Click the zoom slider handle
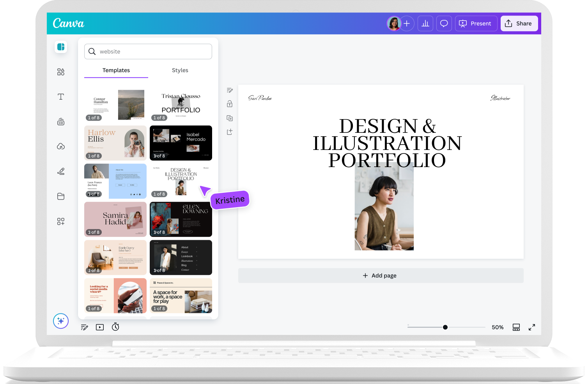The image size is (588, 384). (445, 327)
